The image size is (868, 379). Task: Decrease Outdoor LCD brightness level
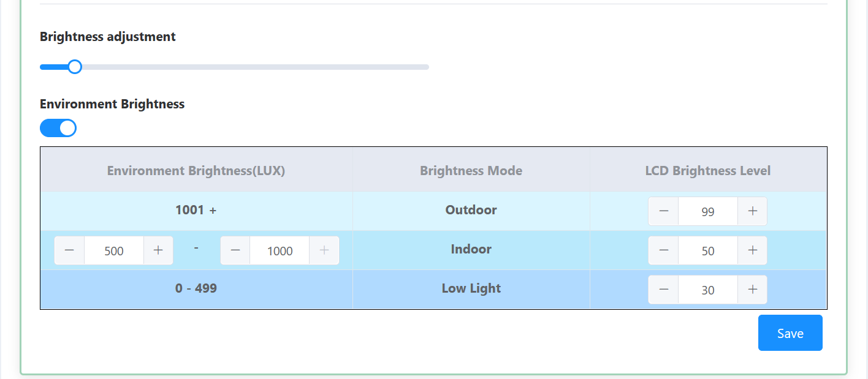coord(663,211)
